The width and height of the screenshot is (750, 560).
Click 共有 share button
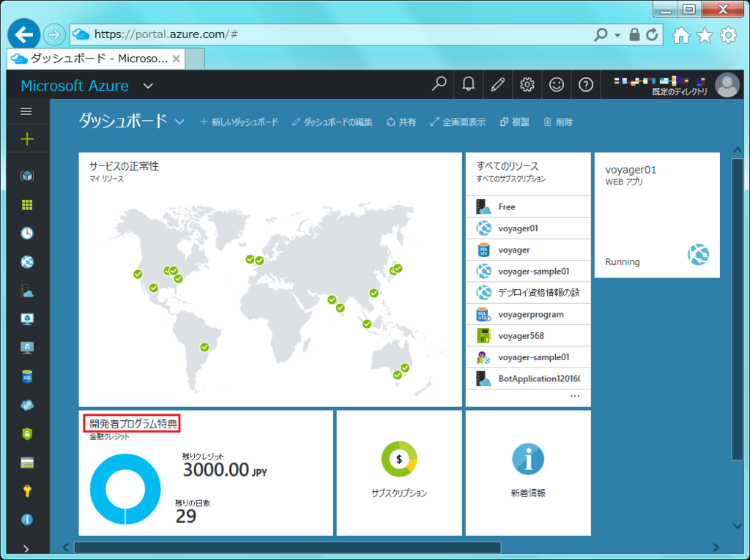401,122
